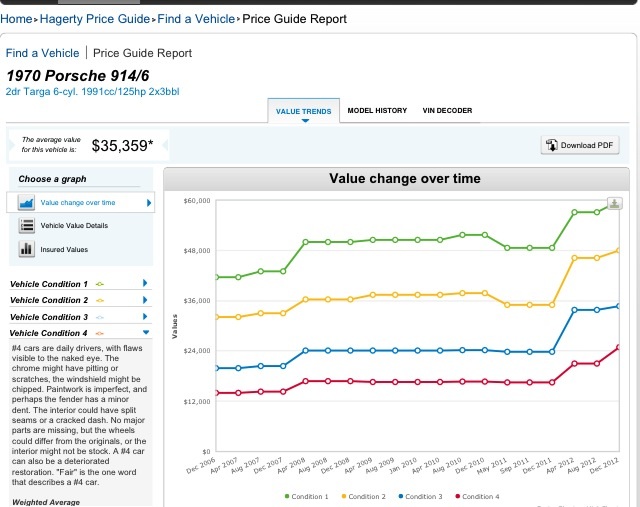Click the orange Vehicle Condition 4 marker icon
The width and height of the screenshot is (640, 507).
(100, 334)
